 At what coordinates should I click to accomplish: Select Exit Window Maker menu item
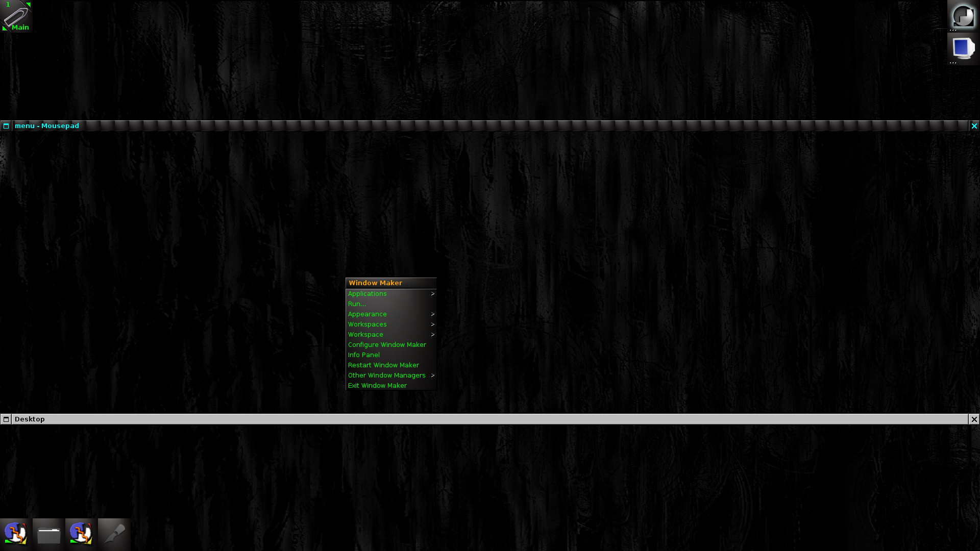pos(377,385)
